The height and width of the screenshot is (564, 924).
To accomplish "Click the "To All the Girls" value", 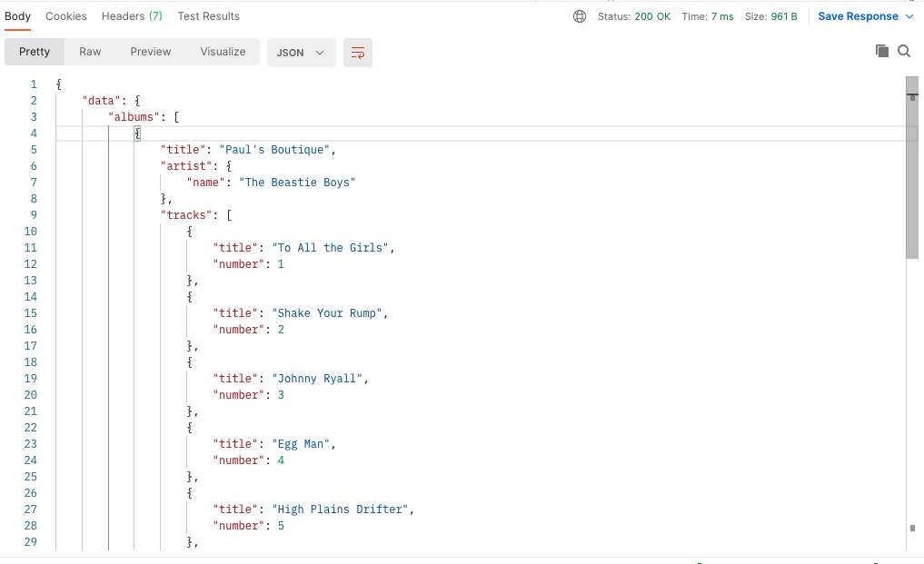I will [330, 248].
